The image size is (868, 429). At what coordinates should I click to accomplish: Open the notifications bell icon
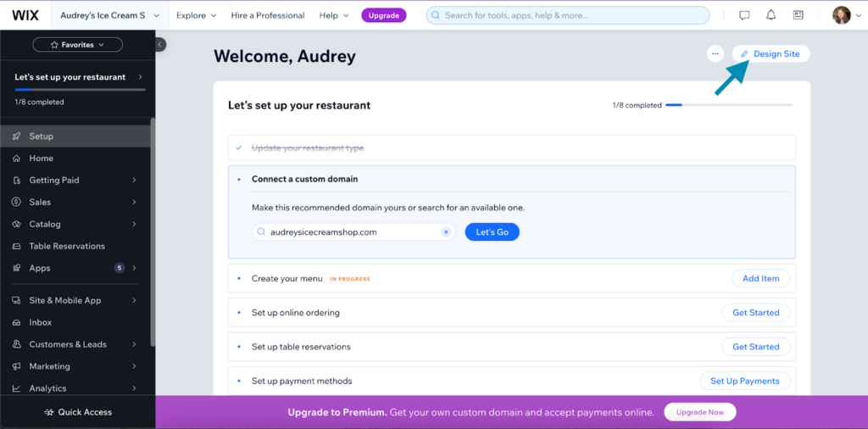771,15
